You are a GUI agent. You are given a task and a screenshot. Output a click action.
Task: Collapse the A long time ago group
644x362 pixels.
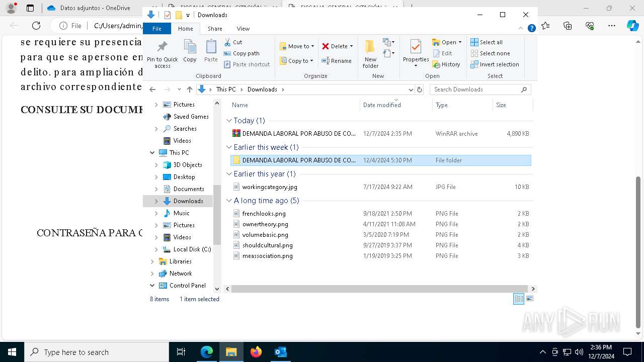pyautogui.click(x=229, y=201)
